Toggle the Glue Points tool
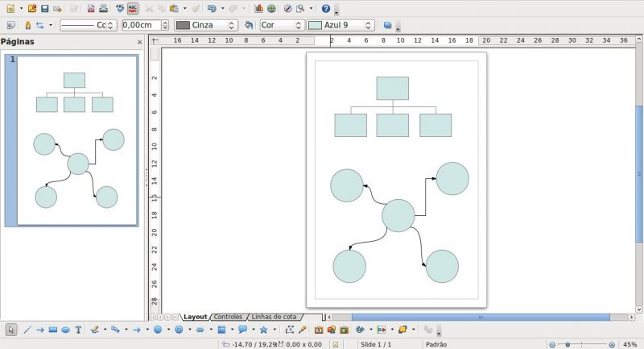This screenshot has height=349, width=644. point(303,330)
